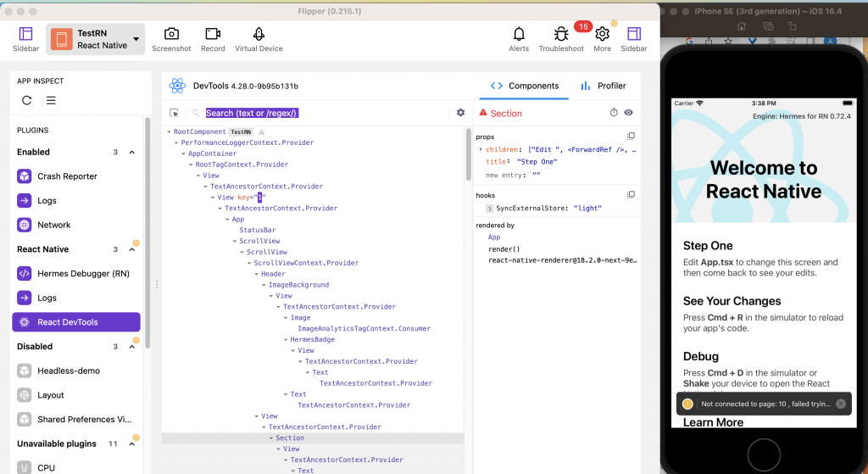Click the simulator rotate toolbar icon
Screen dimensions: 868x474
coord(793,26)
